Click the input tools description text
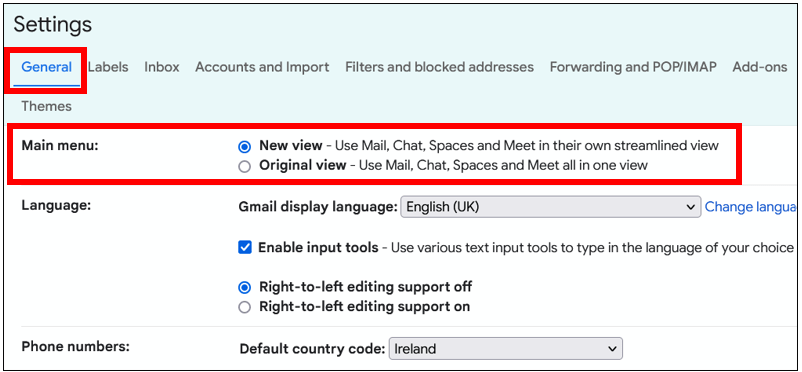Viewport: 802px width, 372px height. 592,248
